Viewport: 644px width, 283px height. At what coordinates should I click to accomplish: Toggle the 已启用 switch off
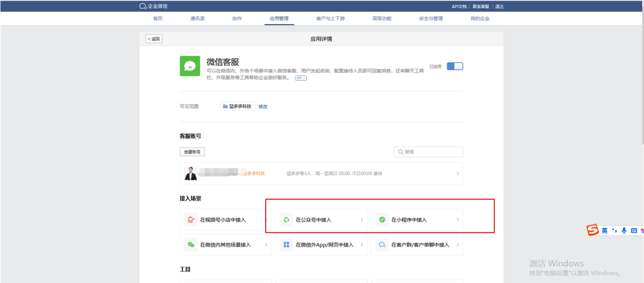tap(455, 66)
